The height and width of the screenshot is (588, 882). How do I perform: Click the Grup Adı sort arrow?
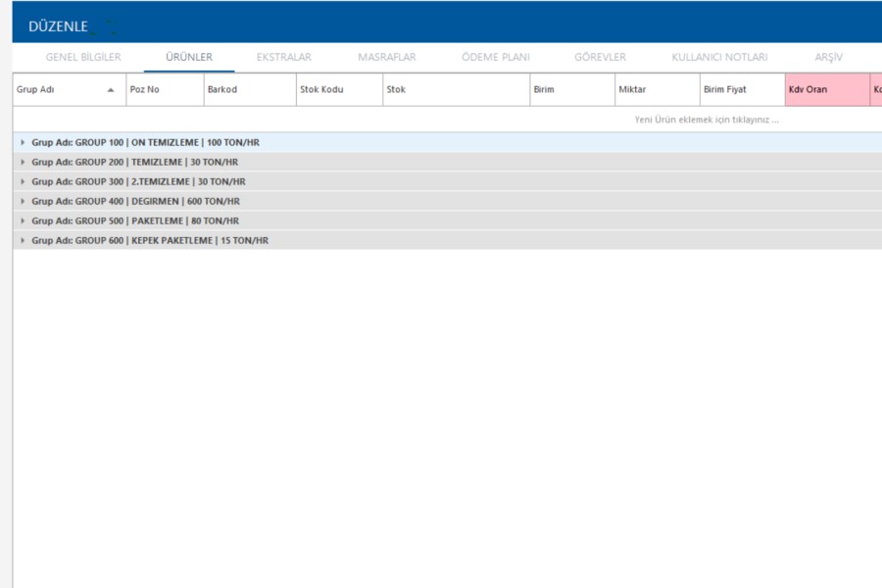111,90
